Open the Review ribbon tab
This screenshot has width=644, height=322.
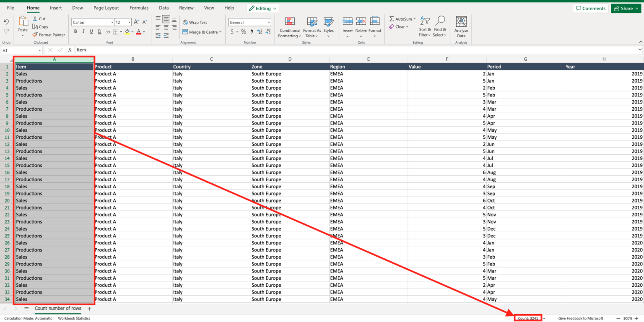tap(186, 8)
